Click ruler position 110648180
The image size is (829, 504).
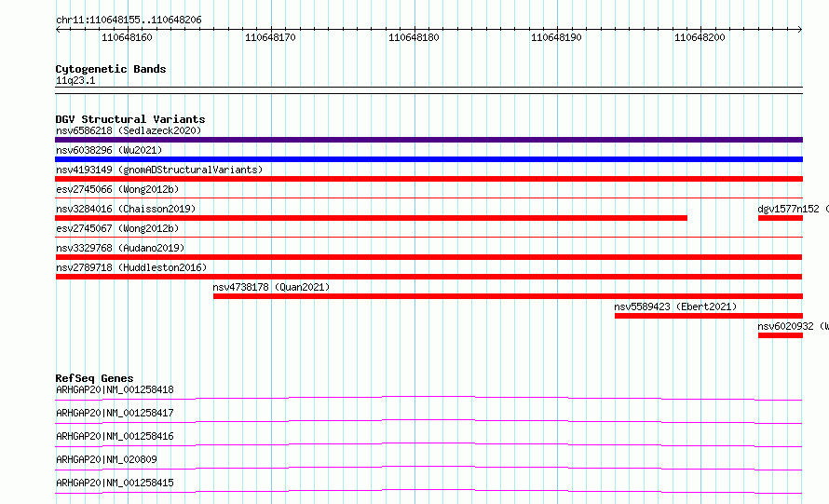414,37
